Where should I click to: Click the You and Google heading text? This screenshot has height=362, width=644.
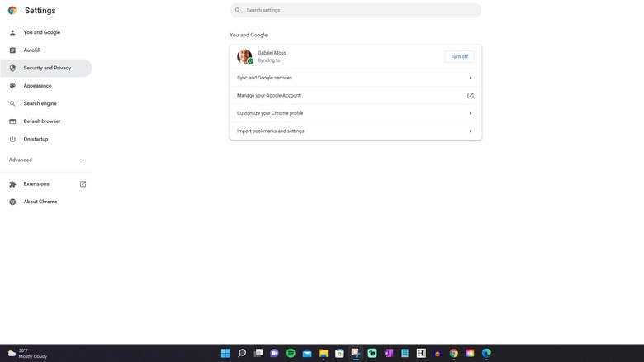(x=248, y=35)
